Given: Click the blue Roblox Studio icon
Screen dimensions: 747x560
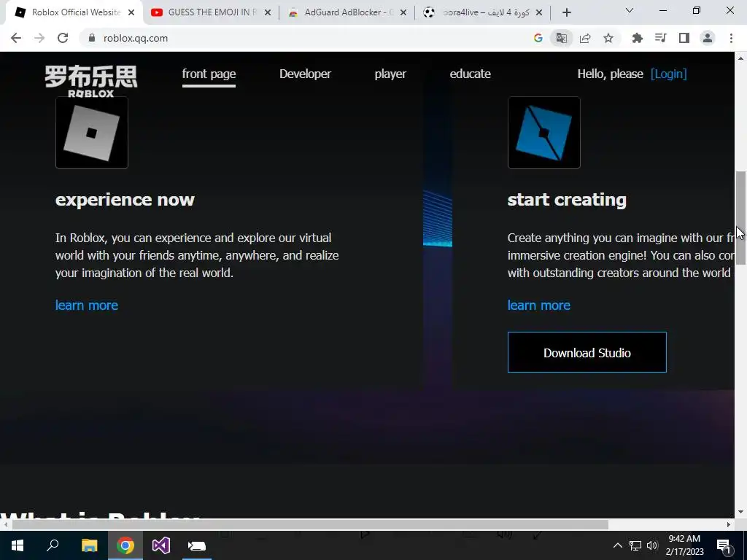Looking at the screenshot, I should [543, 133].
